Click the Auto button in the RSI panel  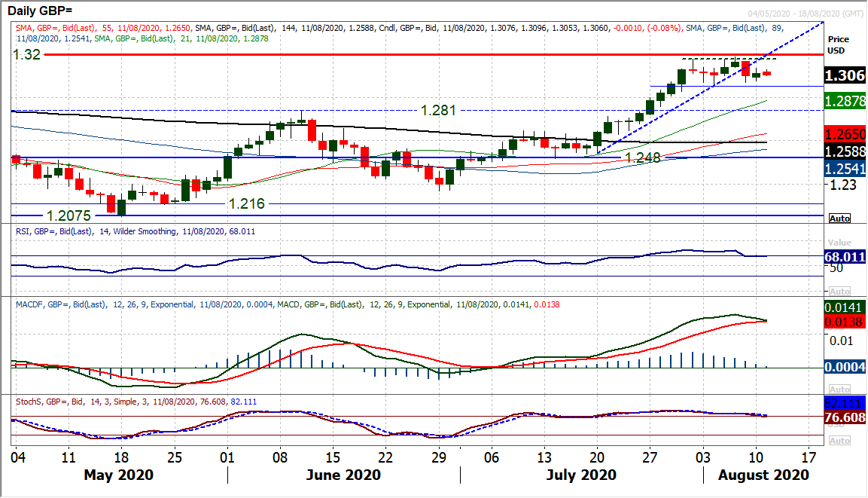click(839, 291)
